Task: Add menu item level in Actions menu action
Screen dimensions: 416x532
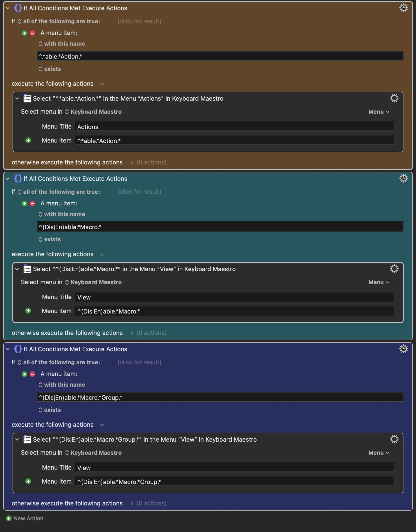Action: coord(28,140)
